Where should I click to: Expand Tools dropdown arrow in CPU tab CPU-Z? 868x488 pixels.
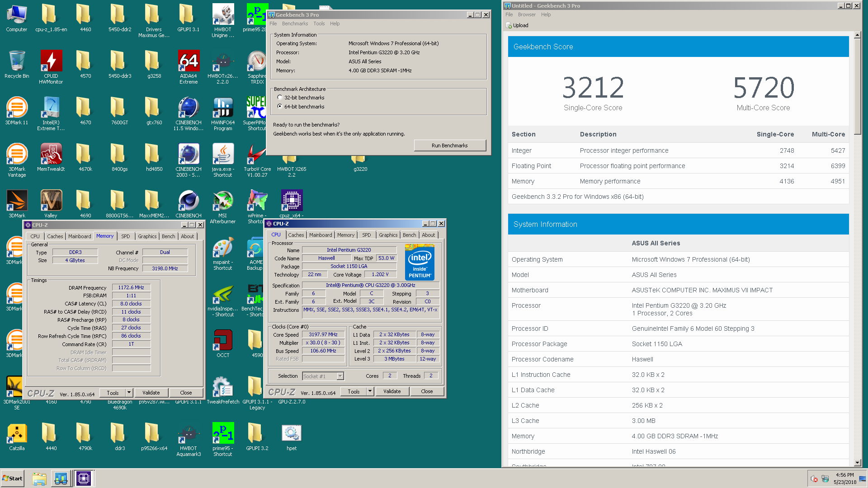[x=370, y=391]
